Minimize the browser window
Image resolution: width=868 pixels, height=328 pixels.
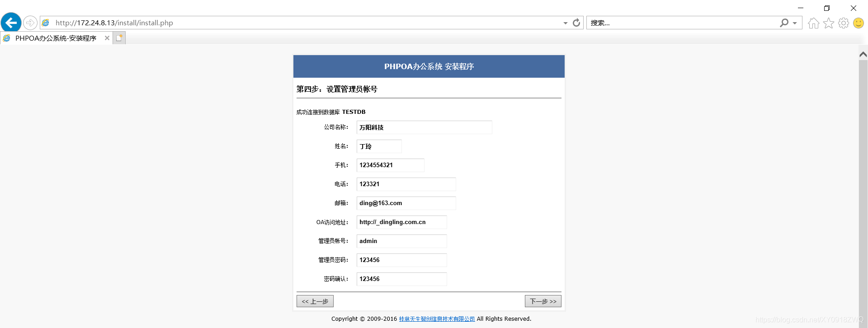[801, 8]
